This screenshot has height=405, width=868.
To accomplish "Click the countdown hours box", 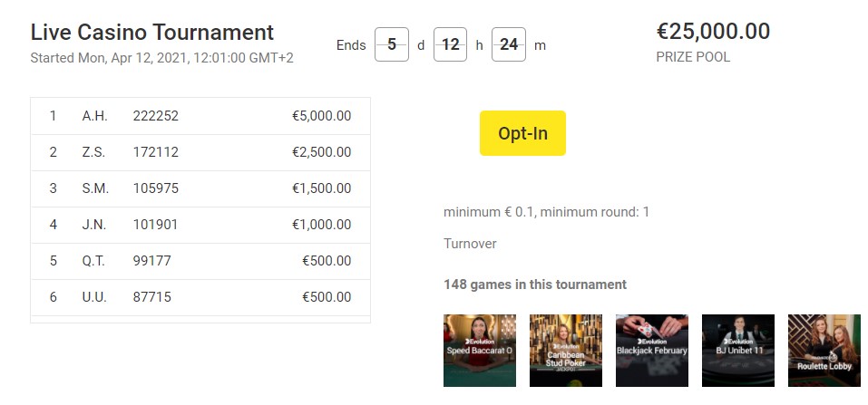I will click(x=450, y=44).
